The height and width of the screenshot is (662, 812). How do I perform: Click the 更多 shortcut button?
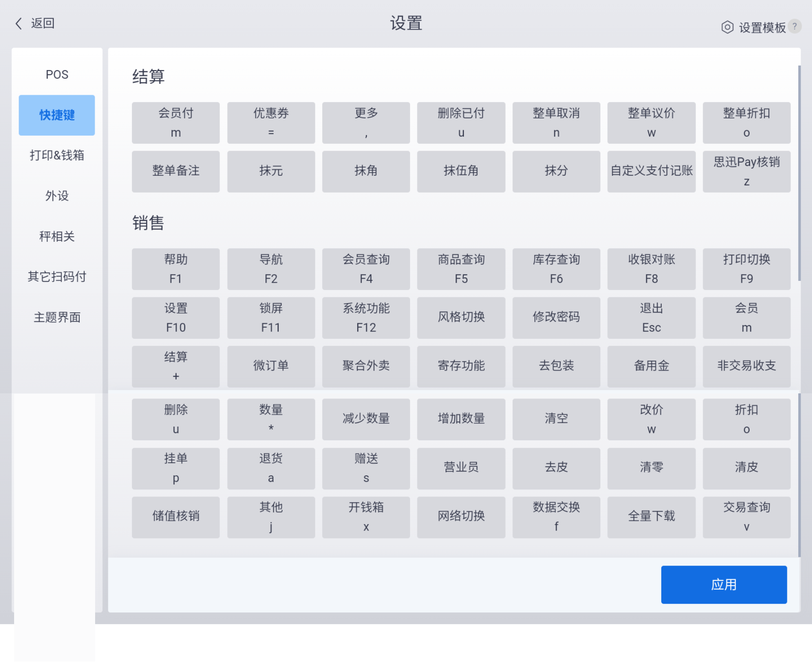366,123
